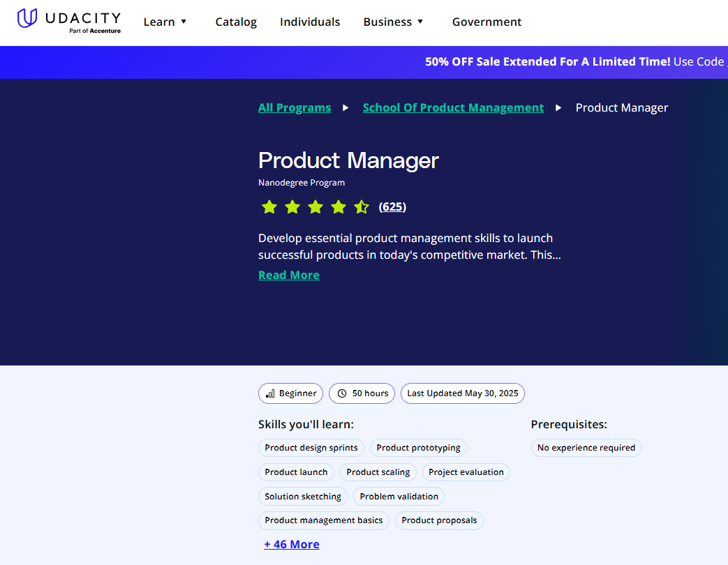The width and height of the screenshot is (728, 565).
Task: Select the Product management basics tag
Action: tap(324, 520)
